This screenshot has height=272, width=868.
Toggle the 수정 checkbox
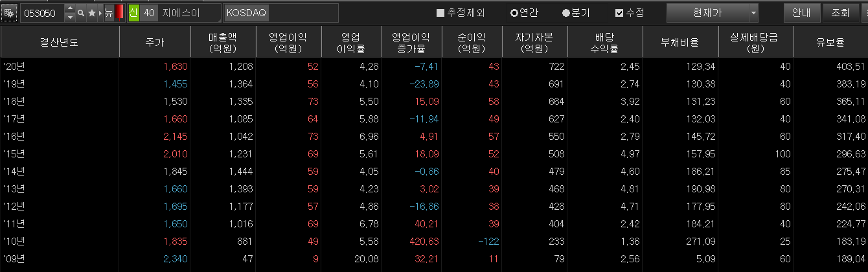[x=619, y=13]
